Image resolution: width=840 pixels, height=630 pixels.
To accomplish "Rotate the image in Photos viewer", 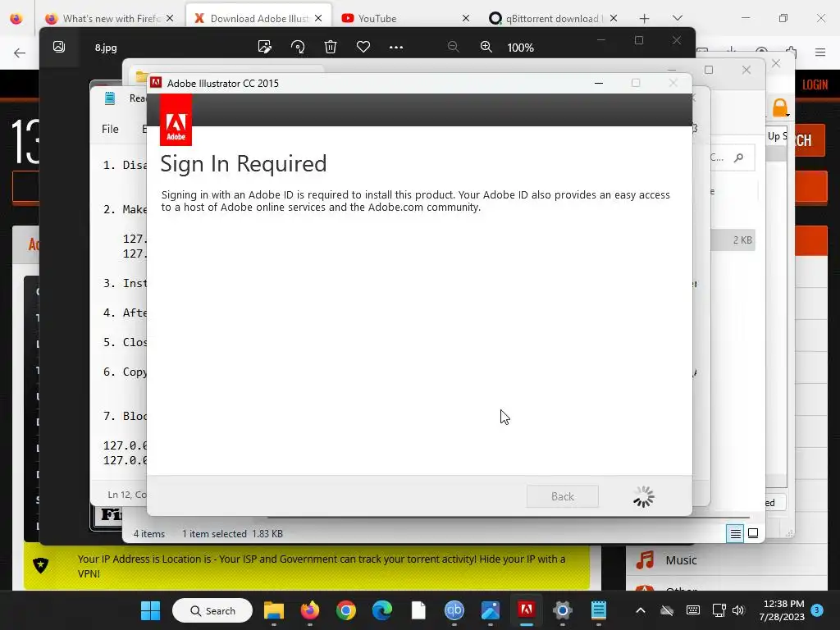I will coord(298,47).
